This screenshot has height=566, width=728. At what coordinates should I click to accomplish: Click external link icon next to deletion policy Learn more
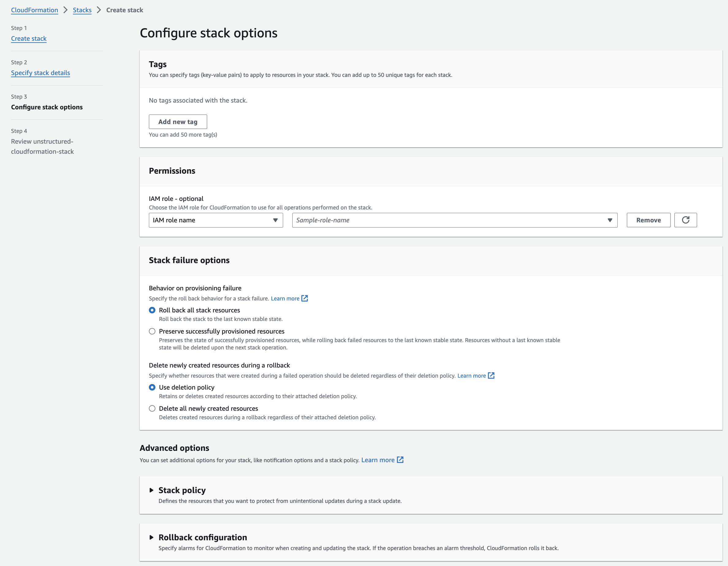[491, 375]
